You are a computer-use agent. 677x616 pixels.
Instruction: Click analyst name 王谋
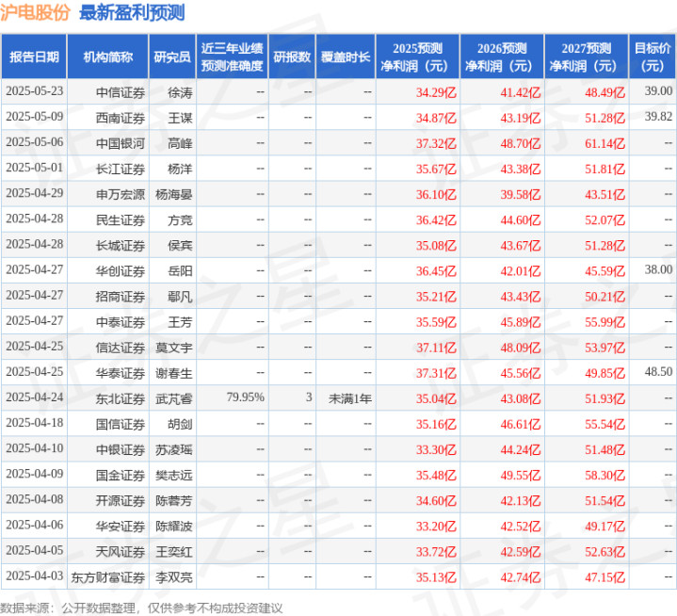(x=180, y=118)
